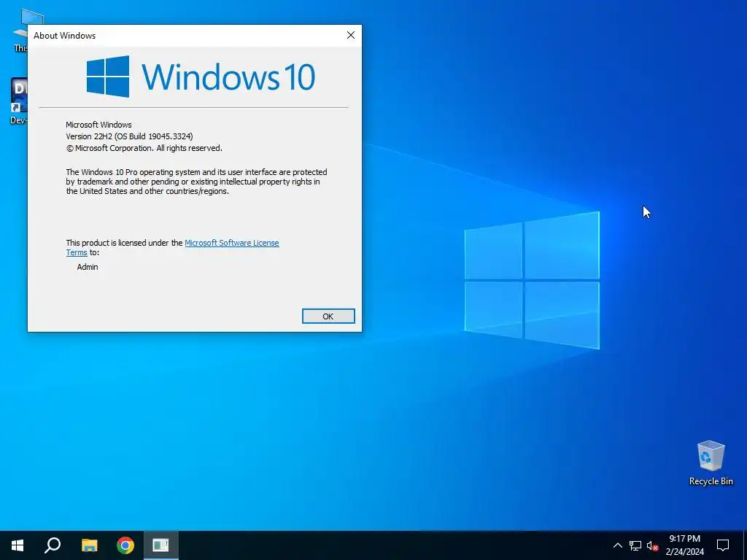The image size is (747, 560).
Task: Click the Windows 10 logo banner
Action: coord(201,76)
